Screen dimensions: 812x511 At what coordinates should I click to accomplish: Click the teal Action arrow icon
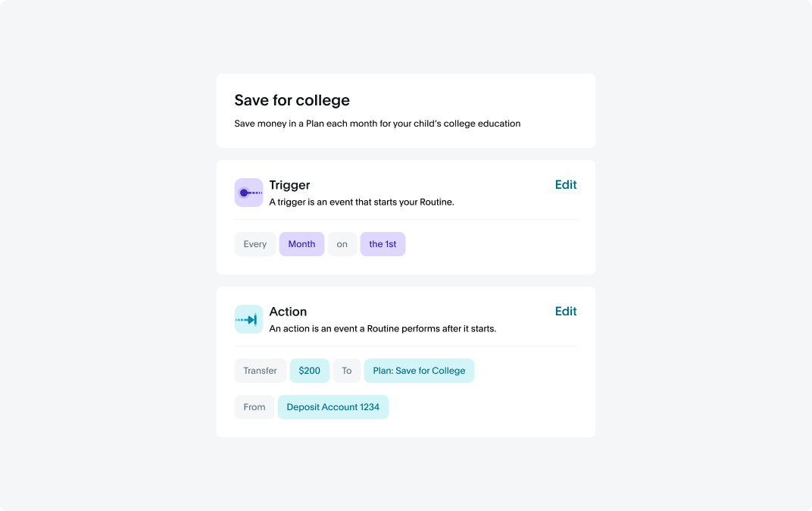coord(248,319)
